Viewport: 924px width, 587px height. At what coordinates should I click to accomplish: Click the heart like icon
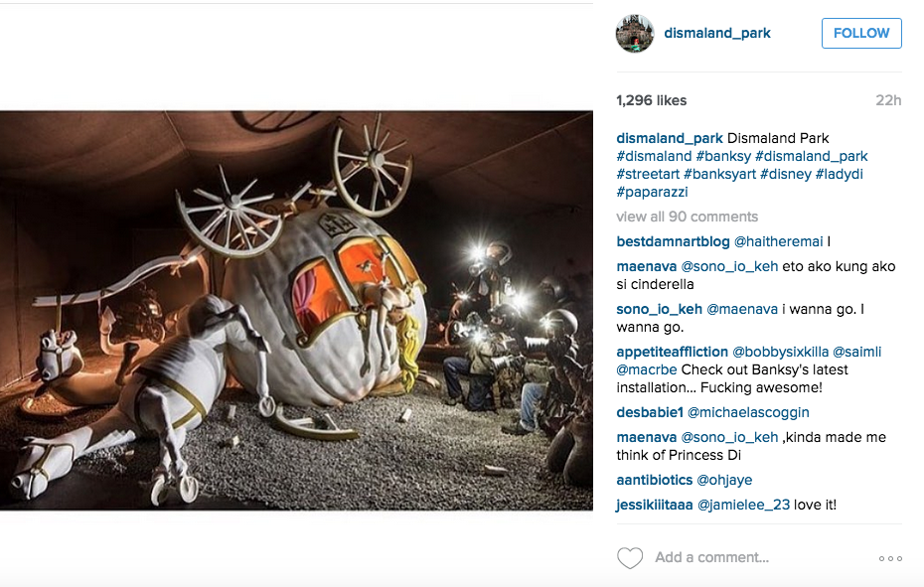629,557
